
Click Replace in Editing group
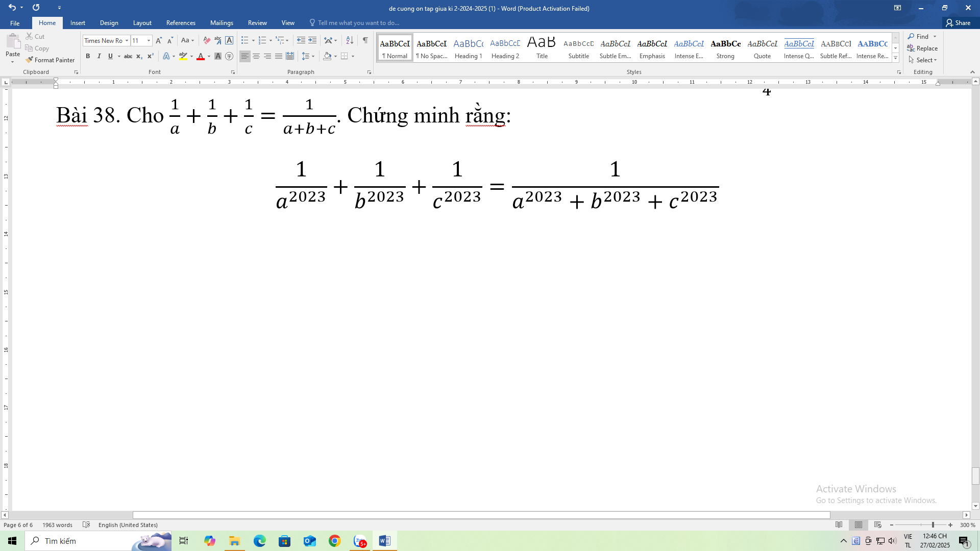924,48
